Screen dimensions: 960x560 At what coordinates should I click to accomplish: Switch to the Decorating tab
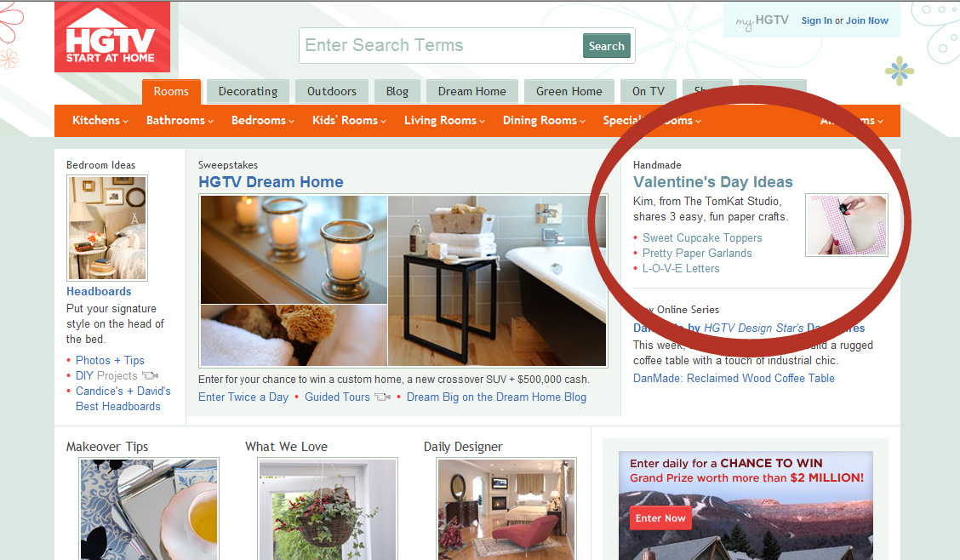248,91
